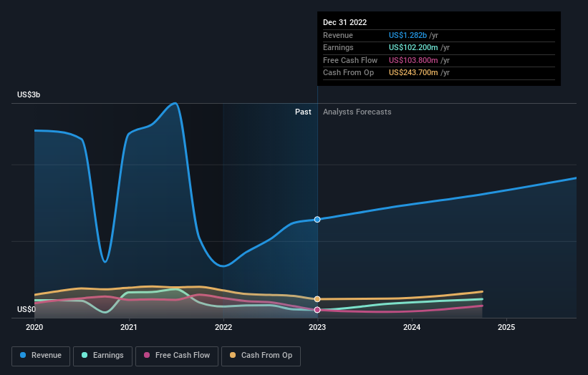
Task: Toggle the Earnings legend button
Action: tap(102, 356)
